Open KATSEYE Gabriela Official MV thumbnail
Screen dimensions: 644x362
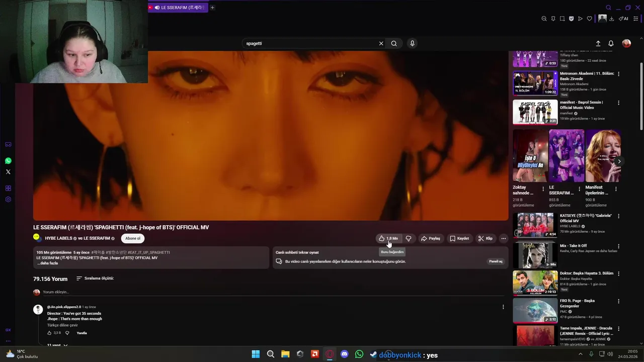tap(535, 225)
